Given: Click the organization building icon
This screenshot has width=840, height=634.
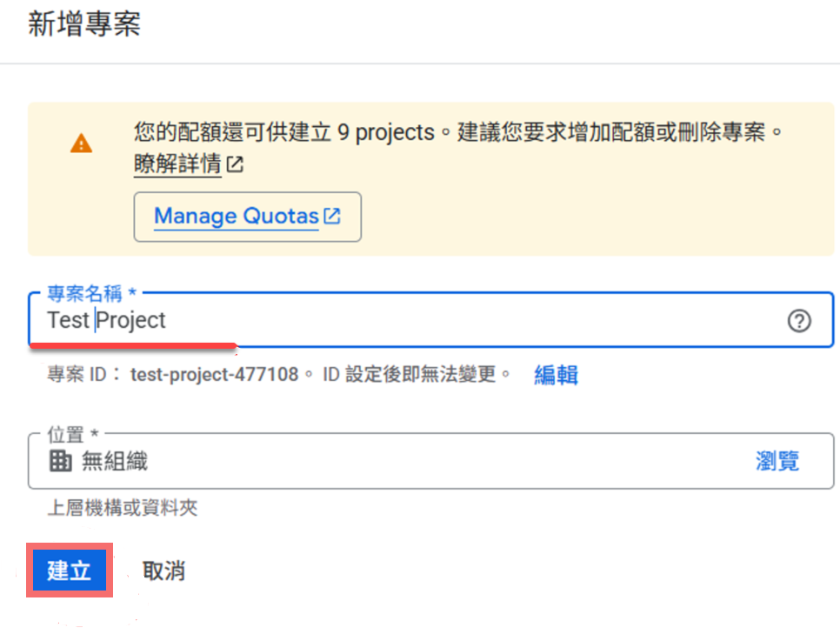Looking at the screenshot, I should click(60, 461).
